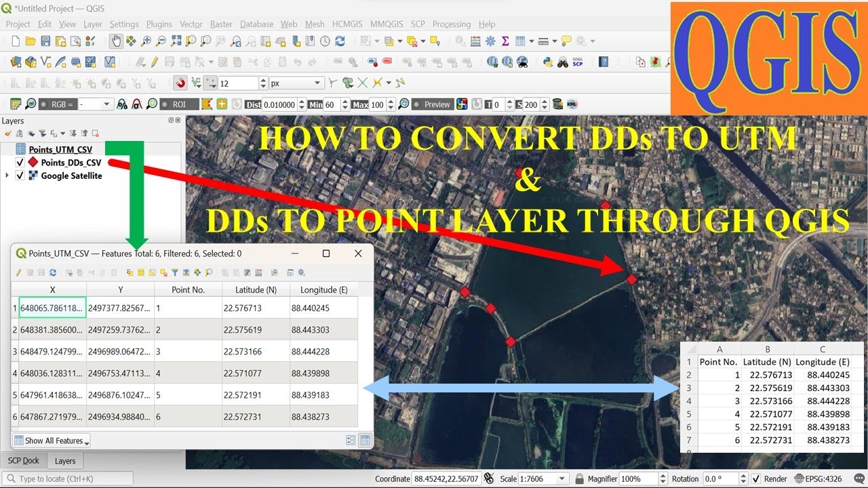Switch the attribute table to table view

(x=365, y=441)
